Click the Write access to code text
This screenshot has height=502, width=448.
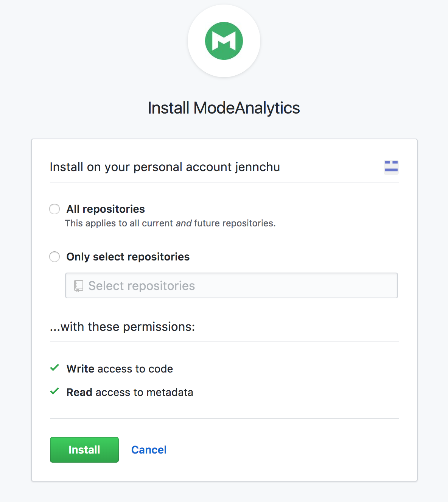pos(120,369)
